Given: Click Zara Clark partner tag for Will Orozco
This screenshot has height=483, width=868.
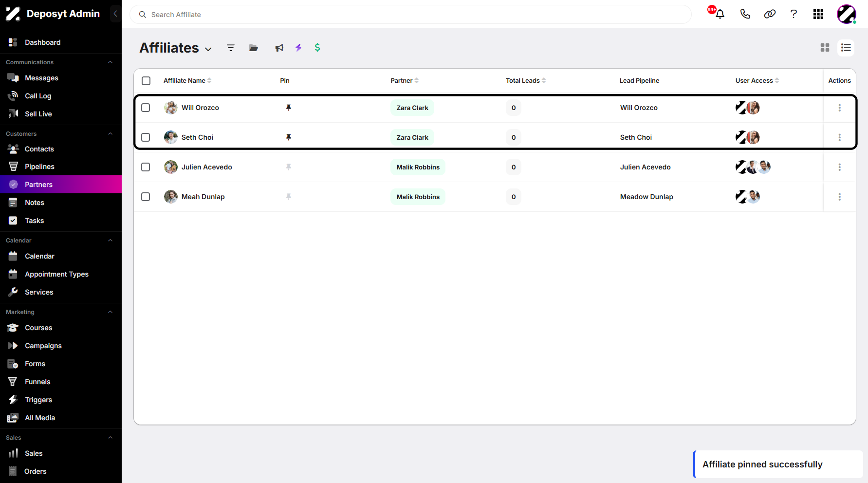Looking at the screenshot, I should coord(412,108).
